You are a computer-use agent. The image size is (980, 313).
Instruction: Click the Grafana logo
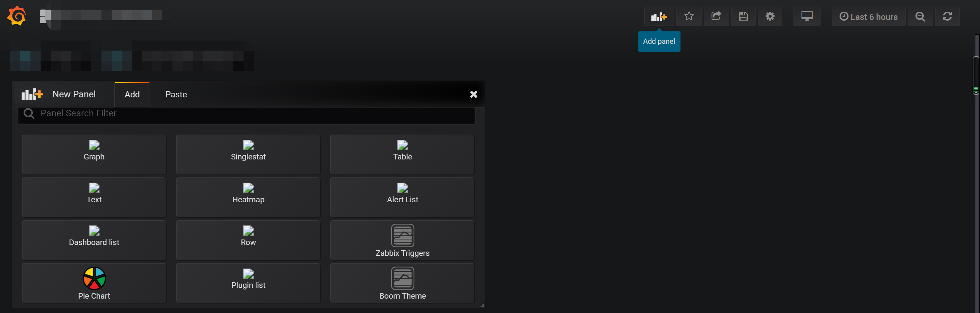click(16, 16)
